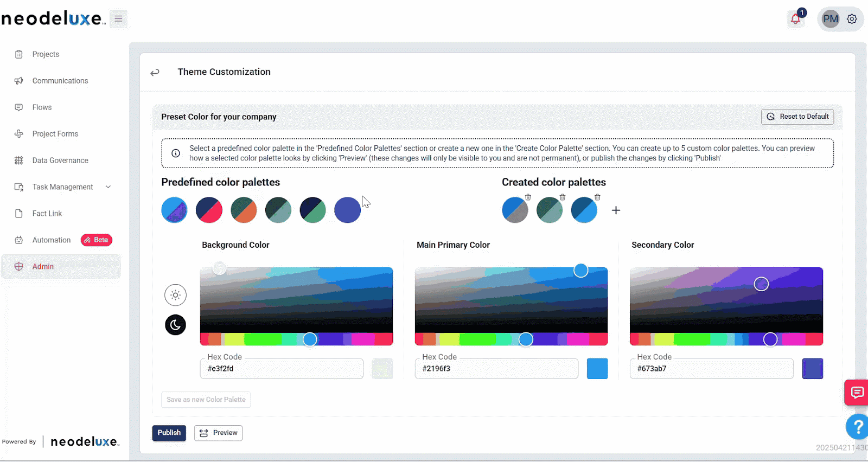Screen dimensions: 868x462
Task: Open settings gear in top bar
Action: click(852, 19)
